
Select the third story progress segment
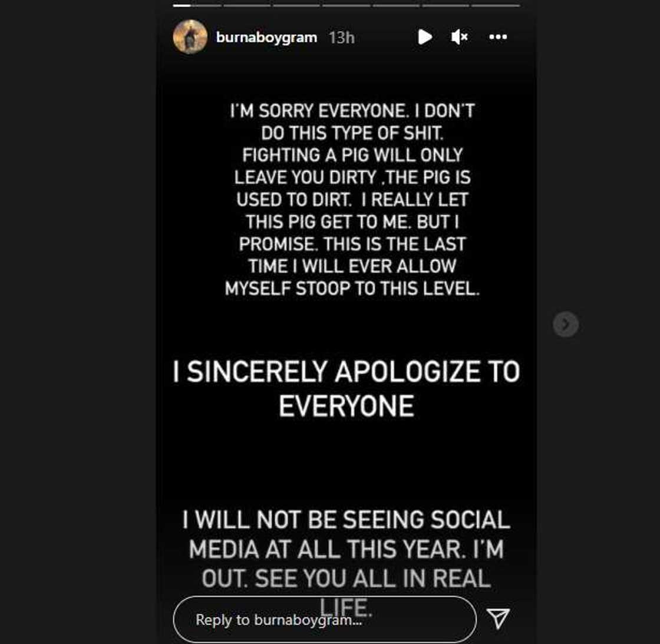tap(296, 5)
